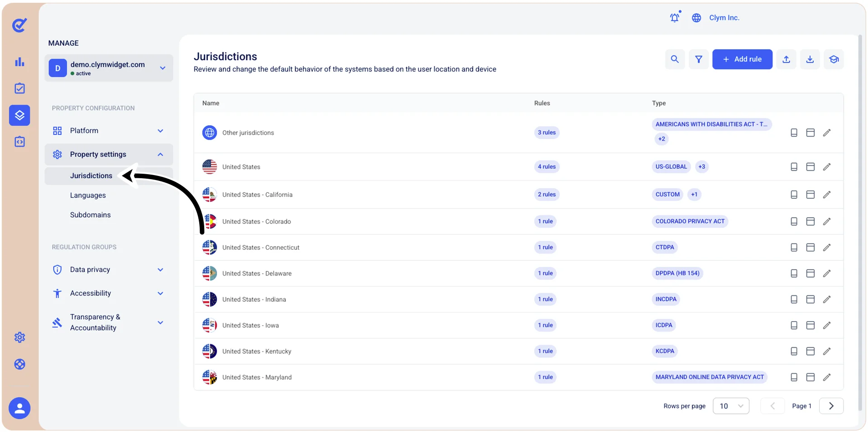Edit the Maryland row with pencil icon
Screen dimensions: 868x432
tap(827, 377)
